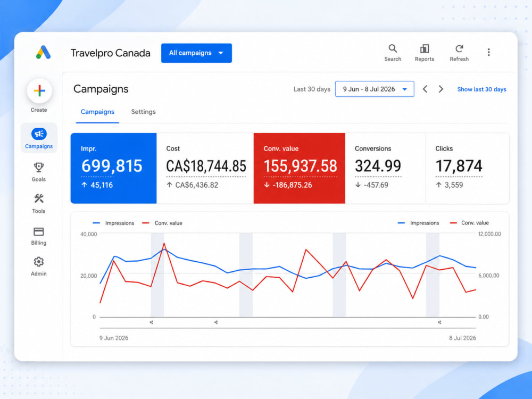Click the 9 Jun 2026 axis label
This screenshot has height=399, width=532.
click(114, 338)
